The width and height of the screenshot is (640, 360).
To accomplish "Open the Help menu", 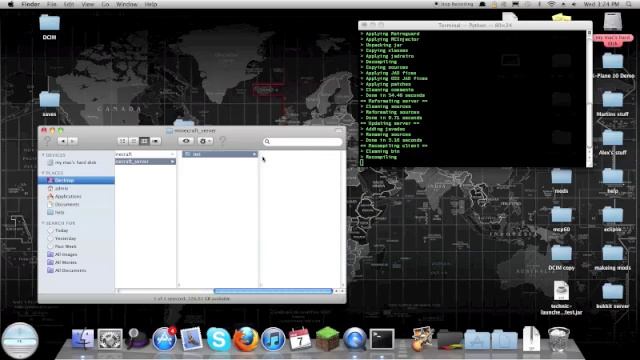I will coord(151,4).
